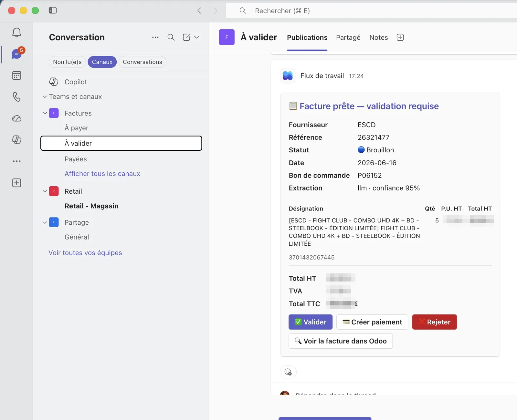Viewport: 517px width, 420px height.
Task: Click the Valider button
Action: click(x=311, y=322)
